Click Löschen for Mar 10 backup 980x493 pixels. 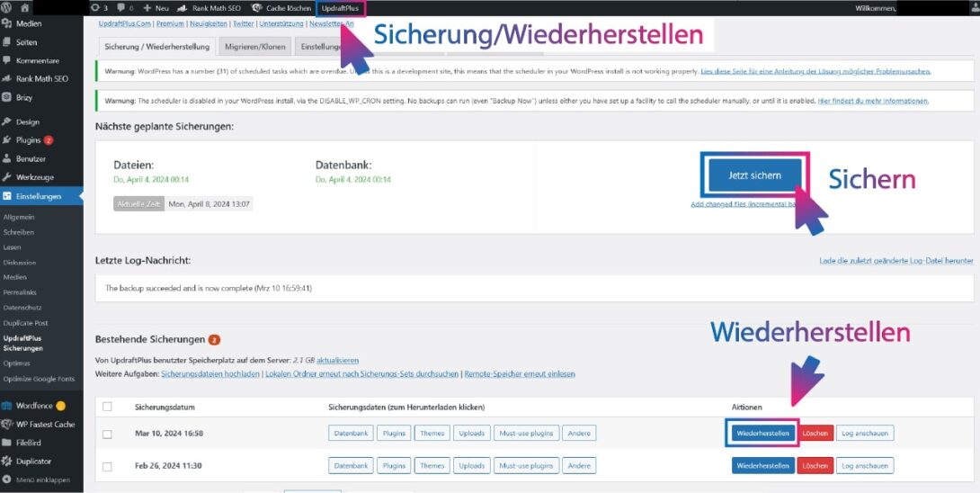pos(815,433)
